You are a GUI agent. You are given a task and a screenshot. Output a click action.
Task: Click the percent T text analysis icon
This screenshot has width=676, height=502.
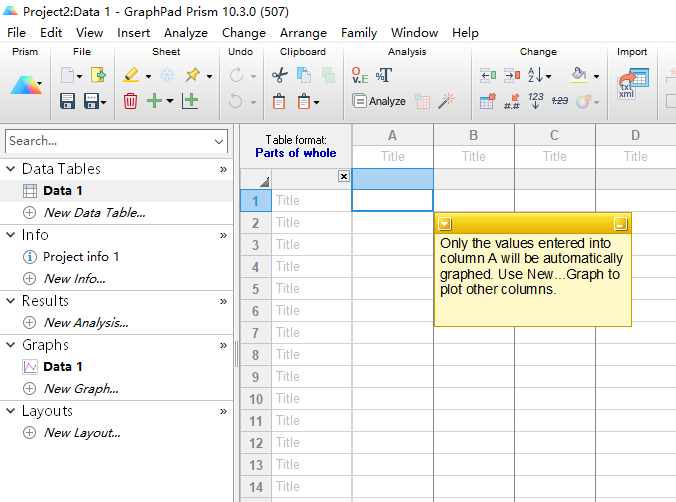[x=384, y=75]
